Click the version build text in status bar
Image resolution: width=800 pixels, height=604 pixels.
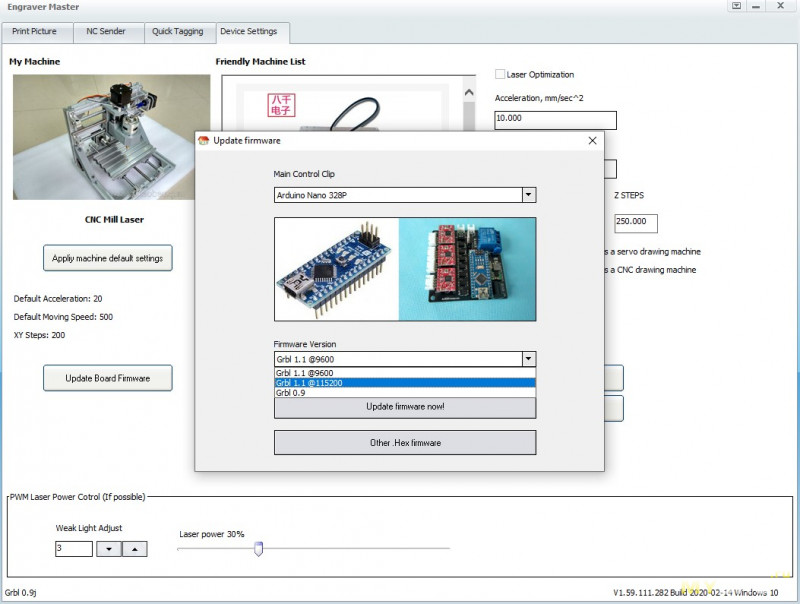click(695, 593)
